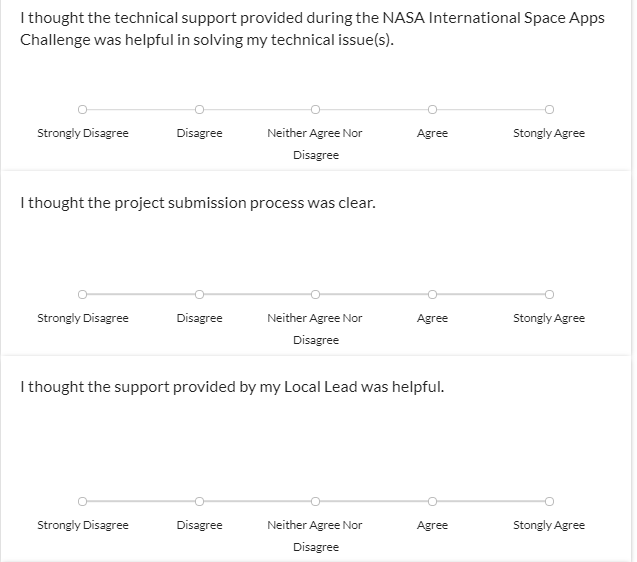The image size is (637, 562).
Task: Select Agree for Local Lead support
Action: click(x=432, y=501)
